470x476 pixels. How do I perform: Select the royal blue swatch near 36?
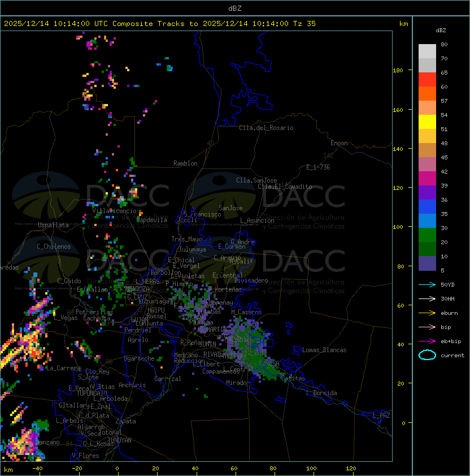point(427,207)
